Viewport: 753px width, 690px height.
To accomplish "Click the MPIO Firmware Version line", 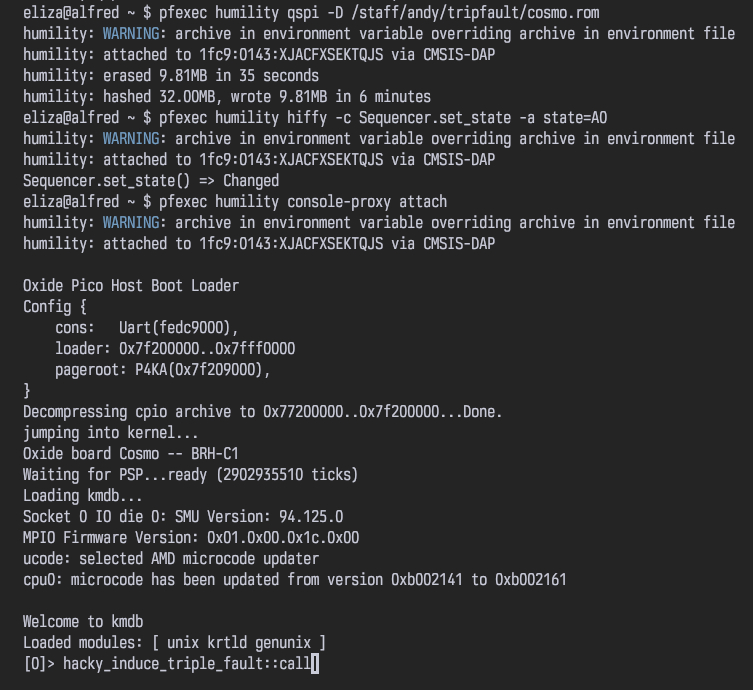I will (x=190, y=537).
